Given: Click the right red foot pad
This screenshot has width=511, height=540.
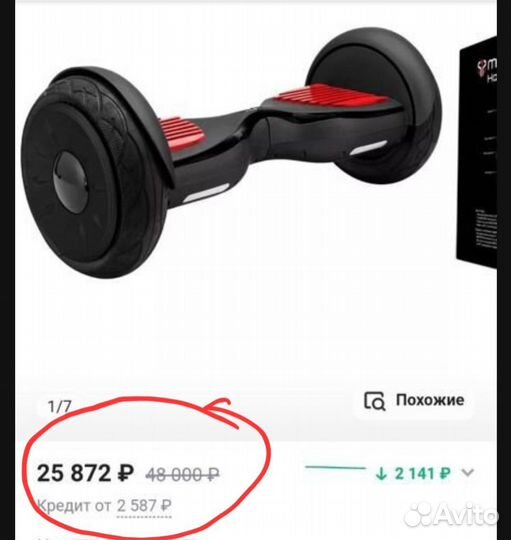Looking at the screenshot, I should (334, 95).
